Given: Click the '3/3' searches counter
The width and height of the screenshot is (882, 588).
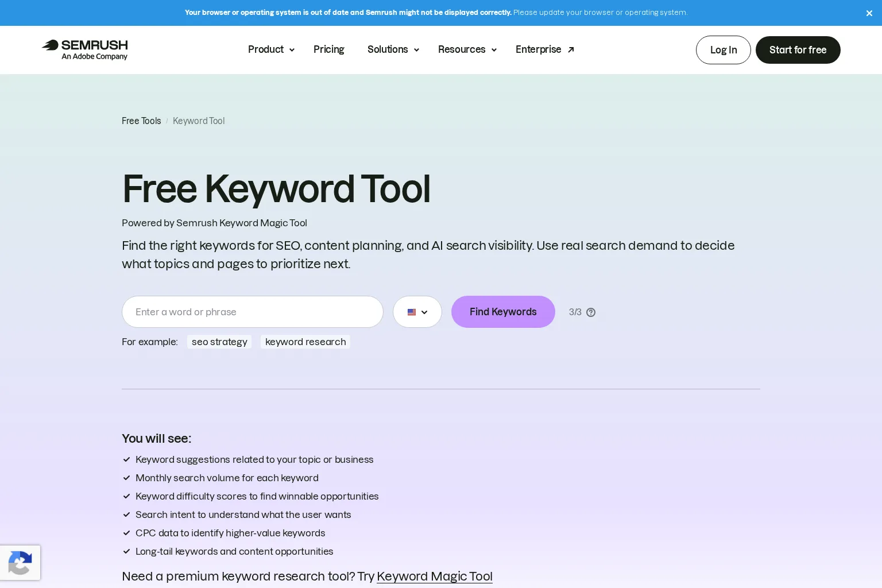Looking at the screenshot, I should tap(575, 312).
